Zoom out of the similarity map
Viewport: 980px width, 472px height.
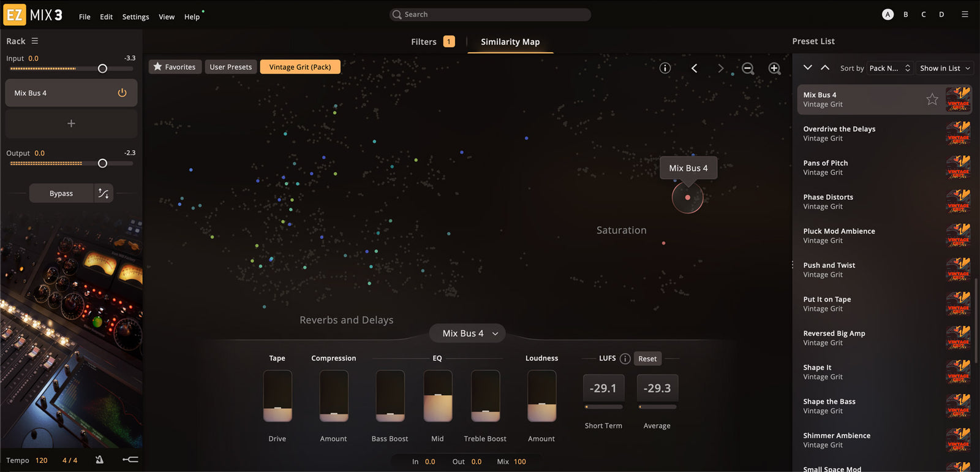[748, 68]
